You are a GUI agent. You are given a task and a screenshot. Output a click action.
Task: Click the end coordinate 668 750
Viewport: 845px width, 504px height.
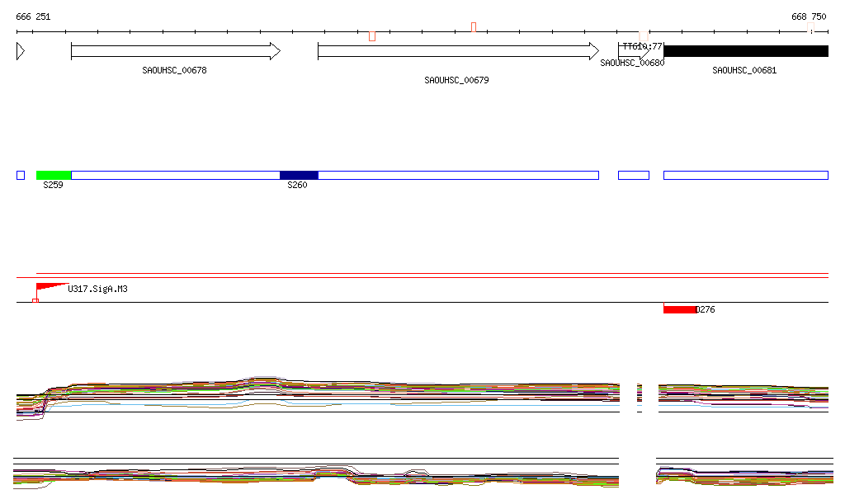[809, 16]
